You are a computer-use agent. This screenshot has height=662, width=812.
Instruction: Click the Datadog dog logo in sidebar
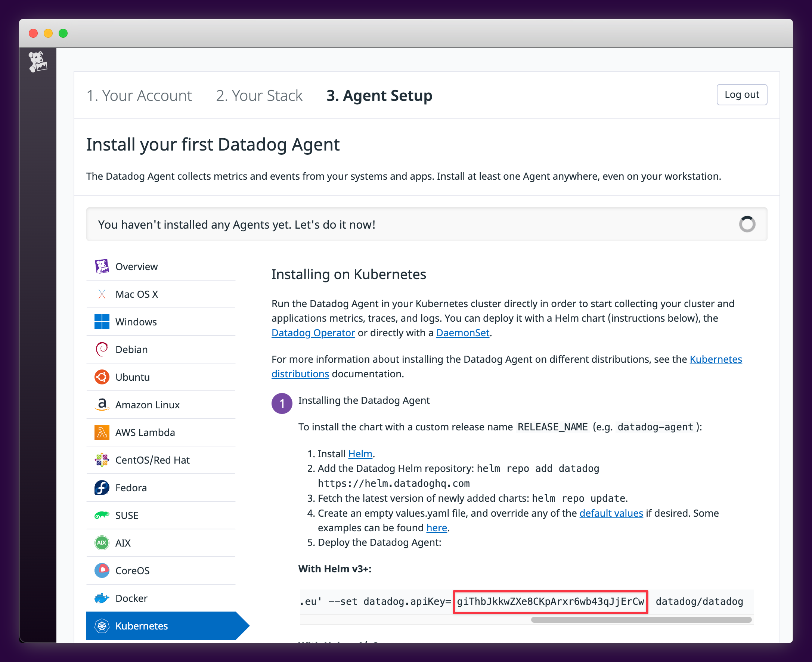coord(37,62)
